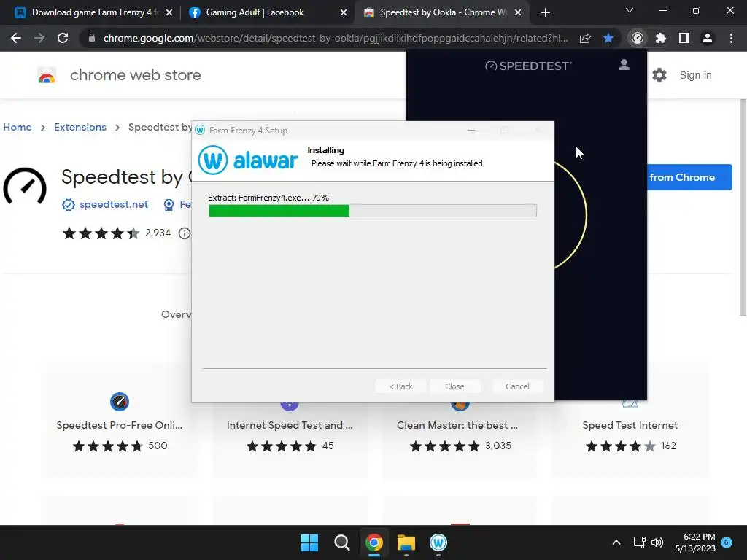Viewport: 747px width, 560px height.
Task: Click the Speedtest popup account icon
Action: coord(624,65)
